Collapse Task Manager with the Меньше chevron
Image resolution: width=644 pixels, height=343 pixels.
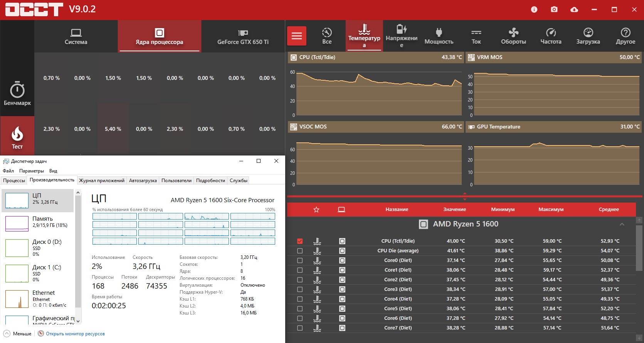pyautogui.click(x=7, y=334)
